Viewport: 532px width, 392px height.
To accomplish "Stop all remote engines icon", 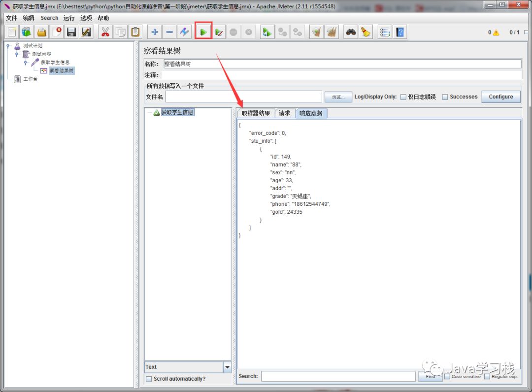I will [x=282, y=32].
